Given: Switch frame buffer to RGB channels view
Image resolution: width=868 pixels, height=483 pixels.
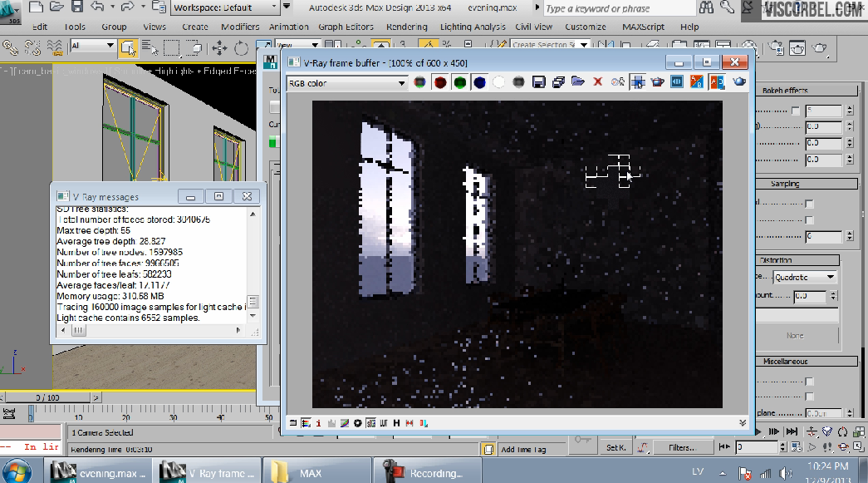Looking at the screenshot, I should point(419,82).
